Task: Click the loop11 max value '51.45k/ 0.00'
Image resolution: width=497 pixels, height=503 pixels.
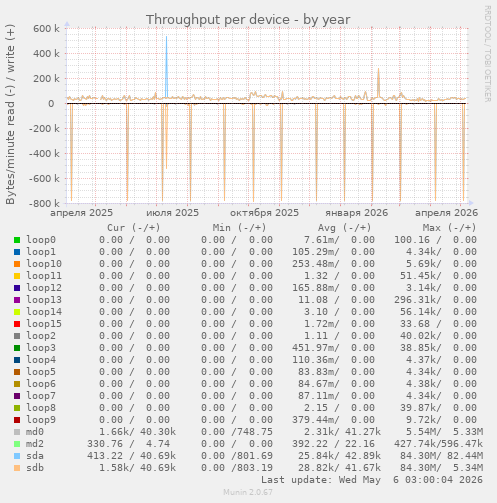Action: 438,276
